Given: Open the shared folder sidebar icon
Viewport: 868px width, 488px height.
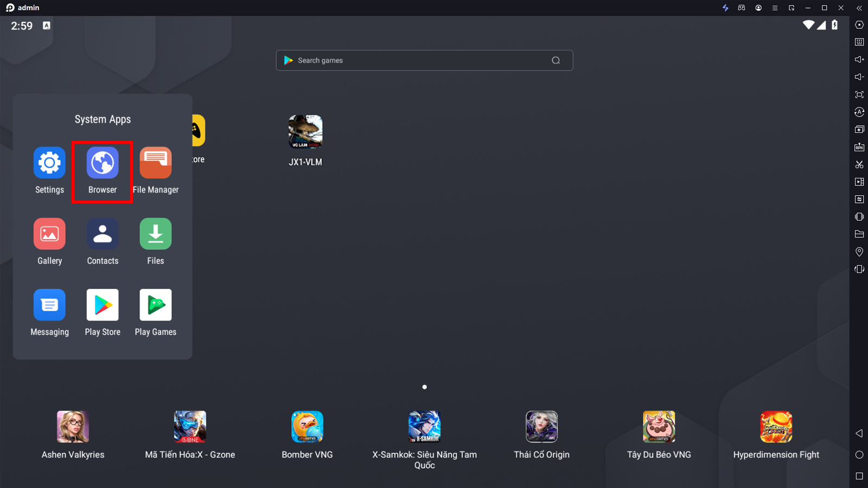Looking at the screenshot, I should click(859, 234).
